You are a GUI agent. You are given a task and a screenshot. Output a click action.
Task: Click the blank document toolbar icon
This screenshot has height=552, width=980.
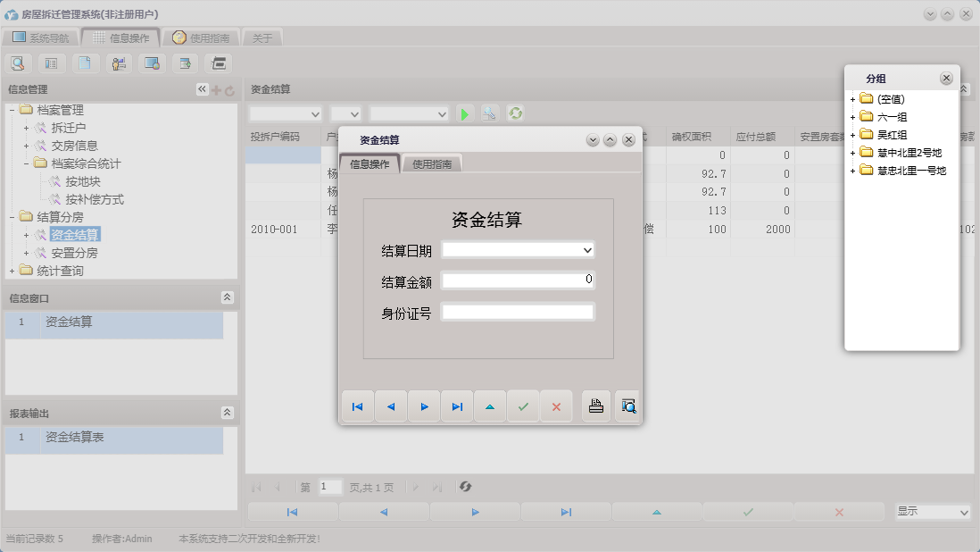(x=85, y=63)
